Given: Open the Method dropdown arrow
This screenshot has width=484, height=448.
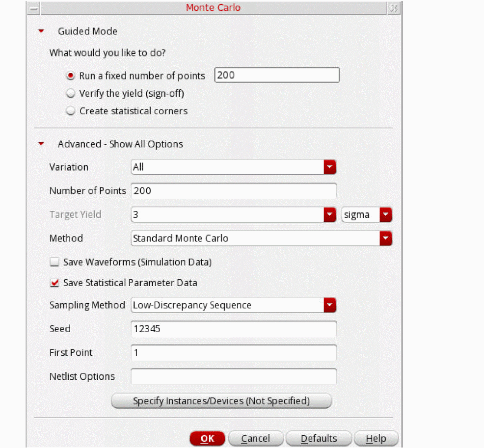Looking at the screenshot, I should (x=385, y=238).
